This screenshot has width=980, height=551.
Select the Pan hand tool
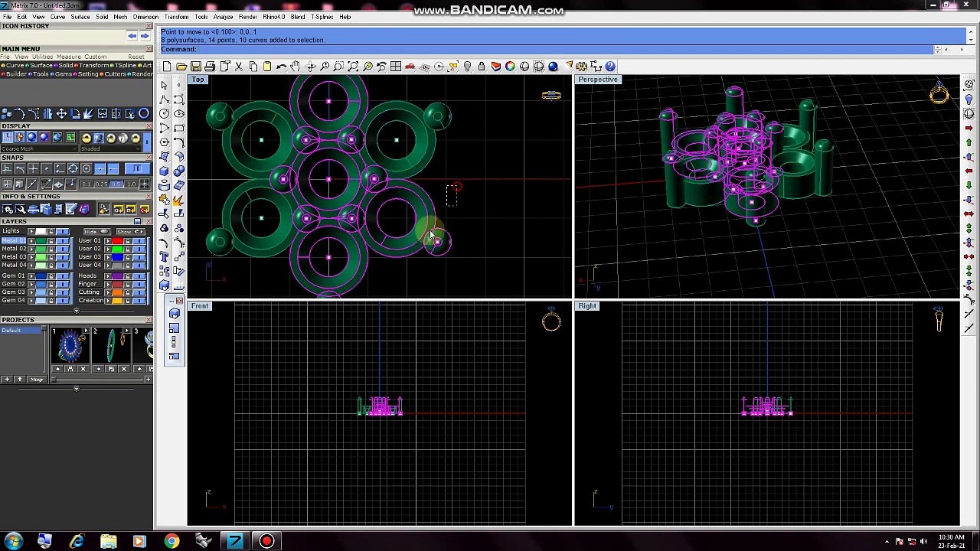pyautogui.click(x=295, y=67)
